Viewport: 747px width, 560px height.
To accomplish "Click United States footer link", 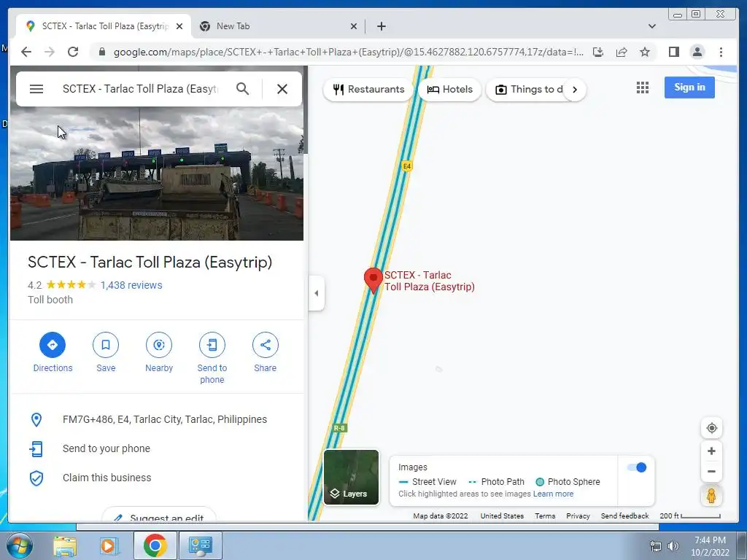I will (502, 516).
